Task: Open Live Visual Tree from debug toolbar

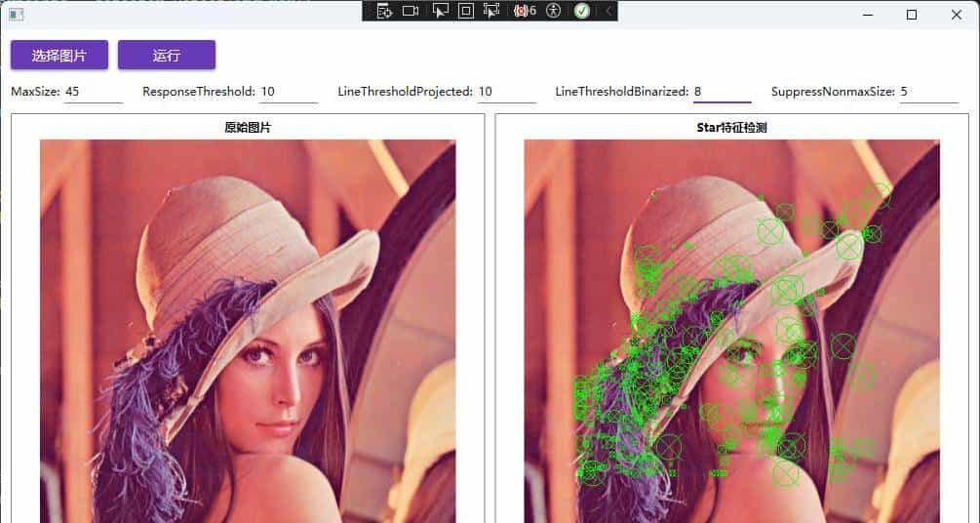Action: coord(384,11)
